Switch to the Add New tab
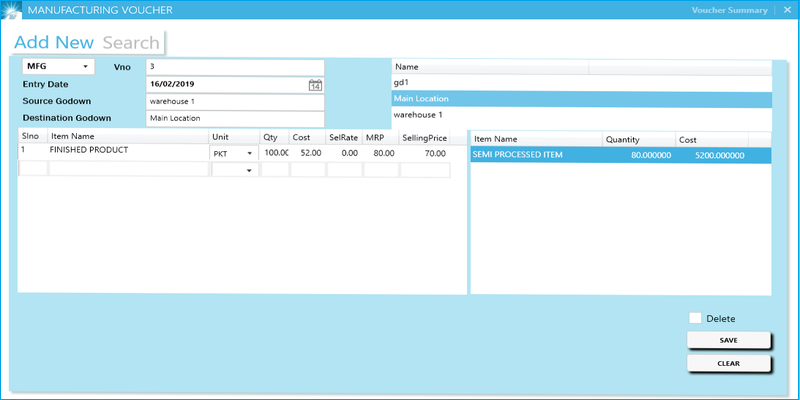The image size is (800, 400). click(54, 42)
